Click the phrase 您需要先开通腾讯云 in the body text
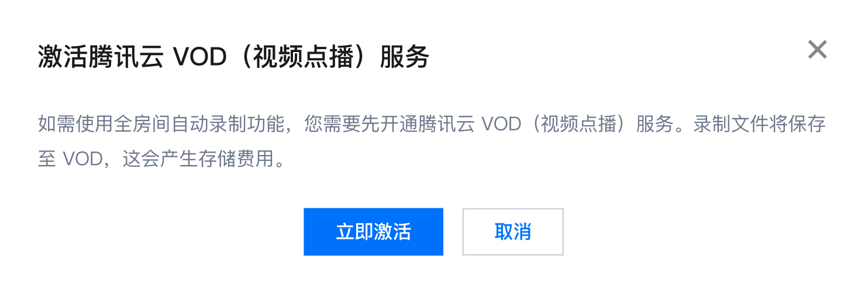The height and width of the screenshot is (289, 868). (x=391, y=124)
